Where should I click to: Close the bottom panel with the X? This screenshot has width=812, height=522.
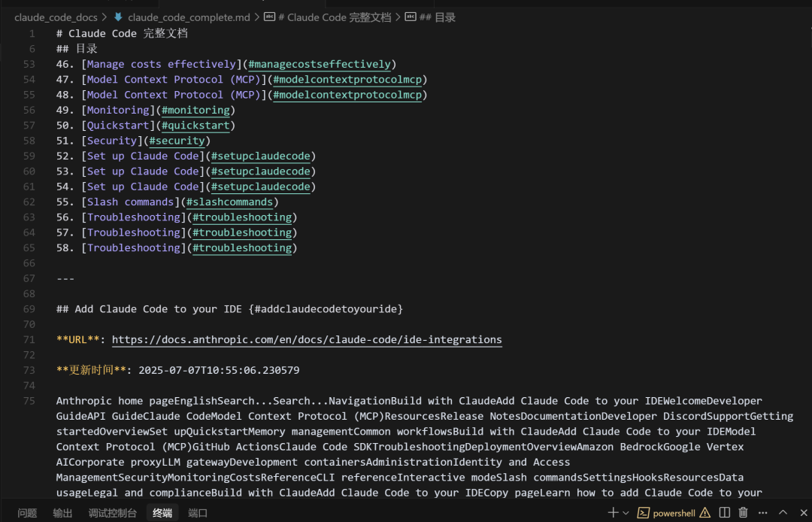pos(803,513)
